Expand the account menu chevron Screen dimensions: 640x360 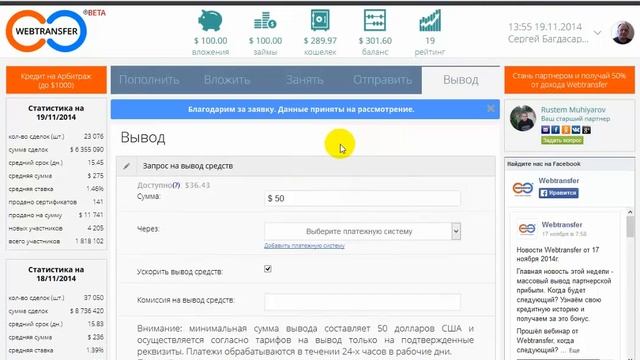(598, 33)
